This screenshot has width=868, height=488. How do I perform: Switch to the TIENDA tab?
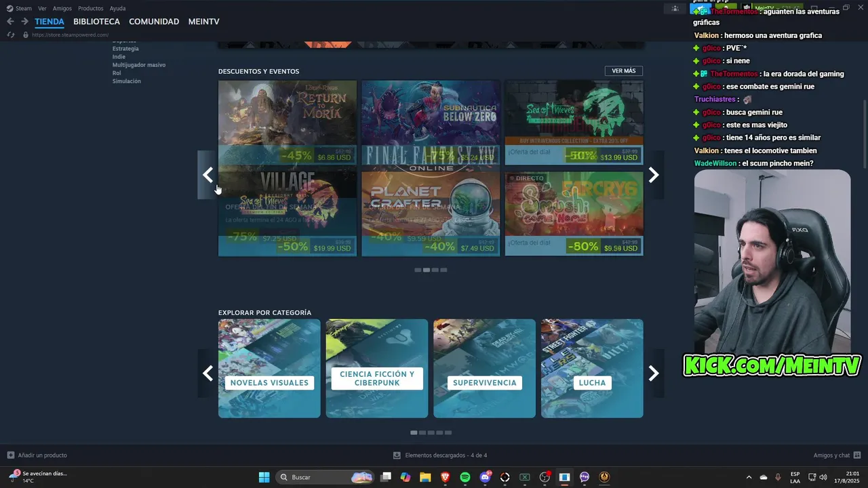[x=50, y=22]
